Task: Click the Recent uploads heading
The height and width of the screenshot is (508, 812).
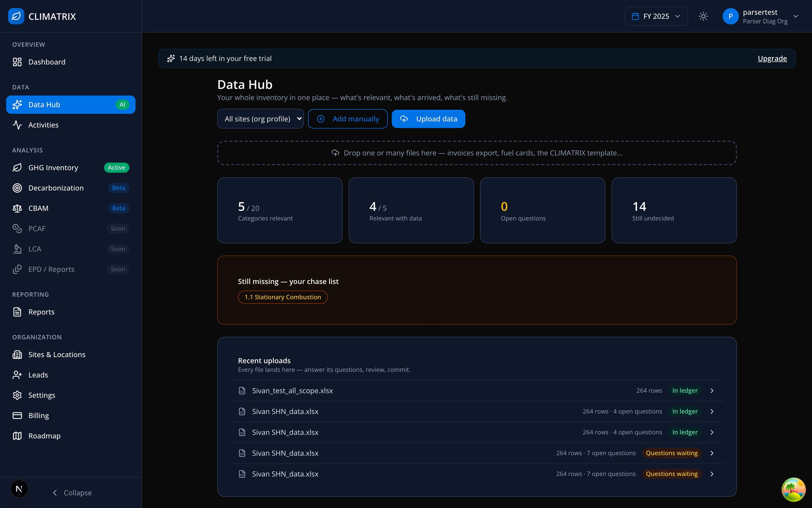Action: [x=264, y=360]
